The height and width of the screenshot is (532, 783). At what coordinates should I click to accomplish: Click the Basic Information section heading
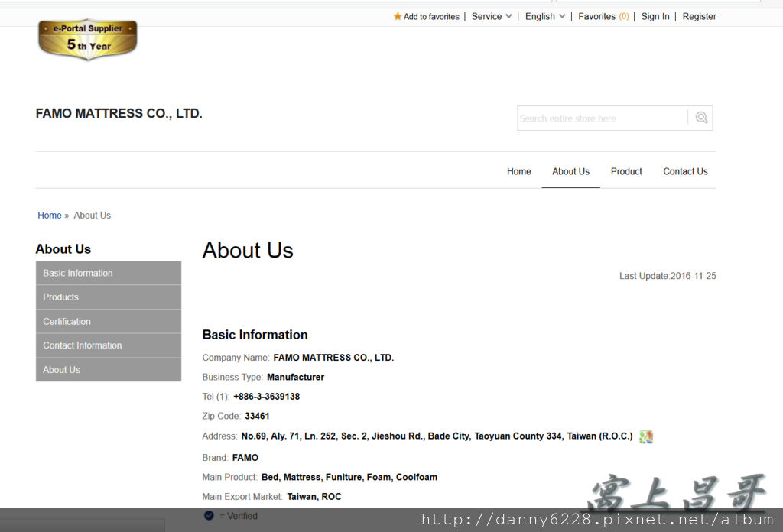pos(255,334)
